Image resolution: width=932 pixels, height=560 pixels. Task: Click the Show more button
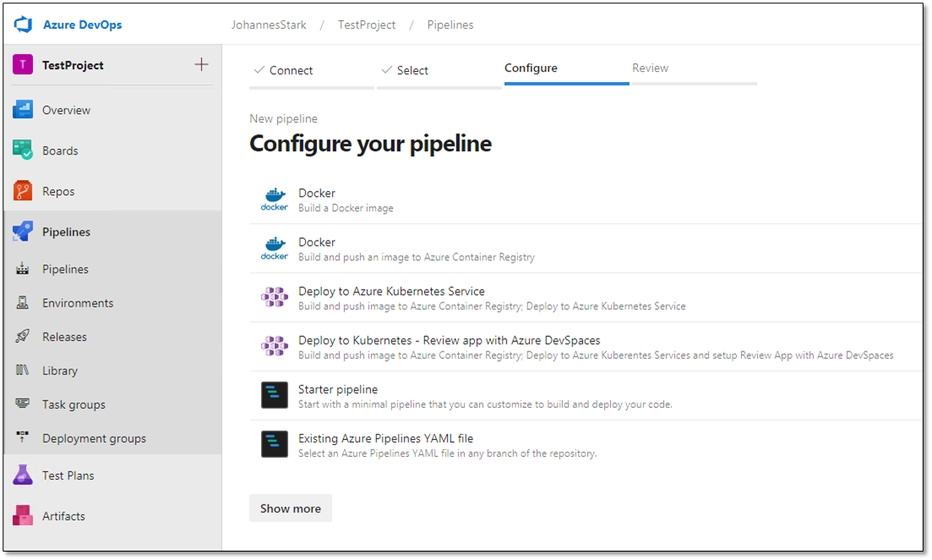pyautogui.click(x=291, y=508)
